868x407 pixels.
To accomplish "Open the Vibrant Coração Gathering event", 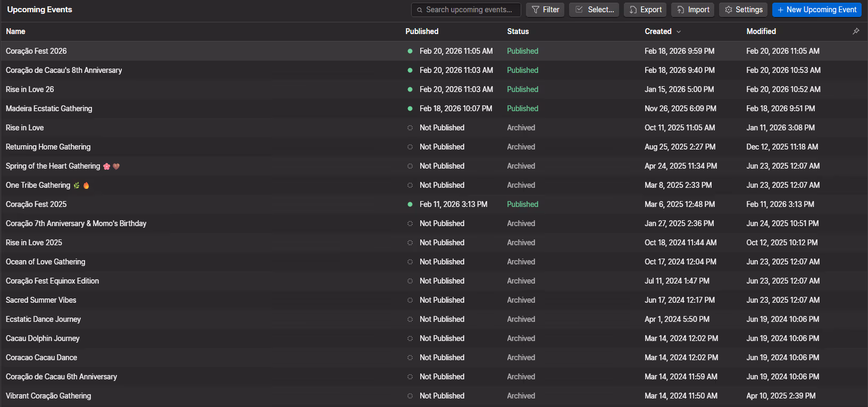I will [x=48, y=396].
